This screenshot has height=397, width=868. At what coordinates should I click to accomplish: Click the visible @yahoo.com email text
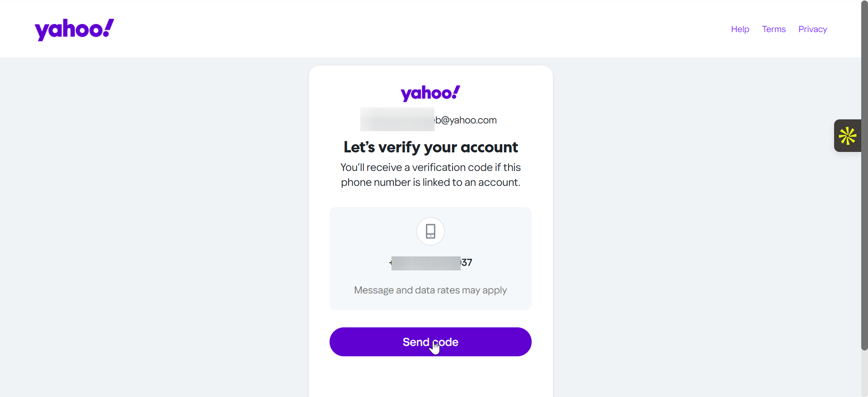pos(466,120)
